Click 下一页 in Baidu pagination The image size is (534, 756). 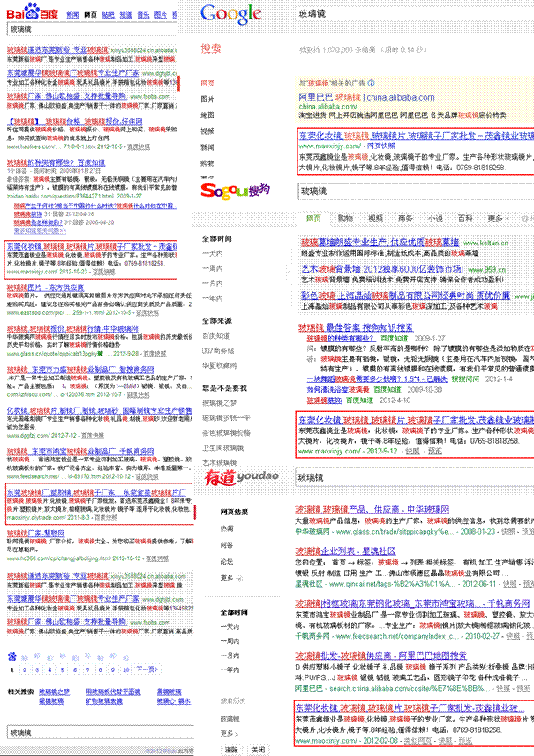pos(147,670)
